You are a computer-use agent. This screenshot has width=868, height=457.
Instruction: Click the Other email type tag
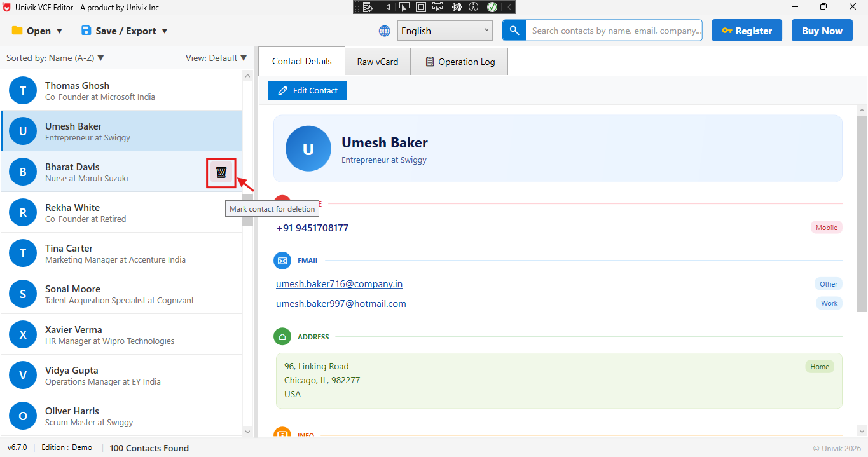click(x=829, y=284)
